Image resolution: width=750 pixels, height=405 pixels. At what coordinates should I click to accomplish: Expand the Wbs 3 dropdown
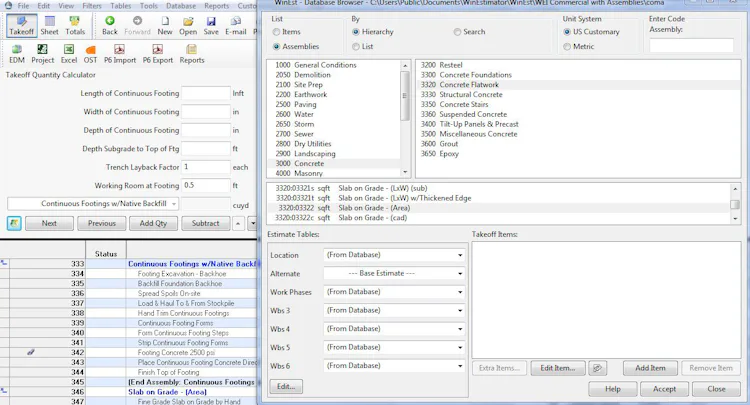click(394, 310)
